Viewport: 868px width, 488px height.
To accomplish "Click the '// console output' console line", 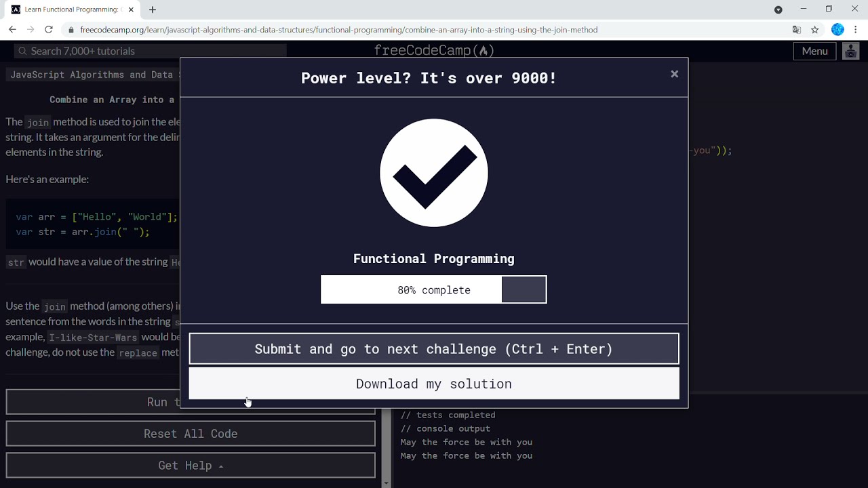I will click(x=445, y=428).
